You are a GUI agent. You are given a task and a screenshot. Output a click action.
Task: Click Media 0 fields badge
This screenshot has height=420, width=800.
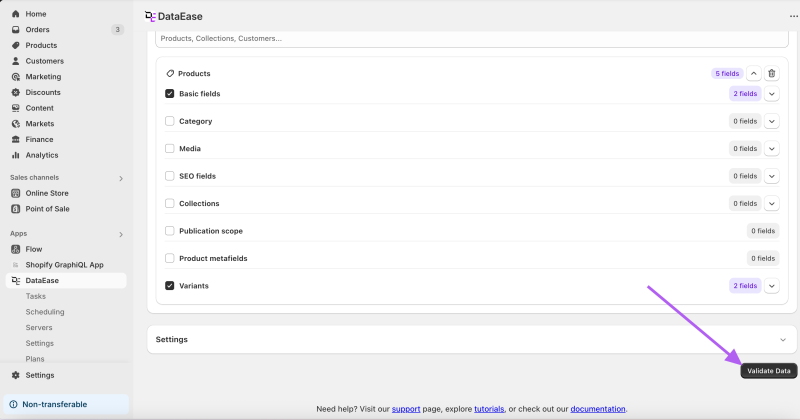click(745, 149)
